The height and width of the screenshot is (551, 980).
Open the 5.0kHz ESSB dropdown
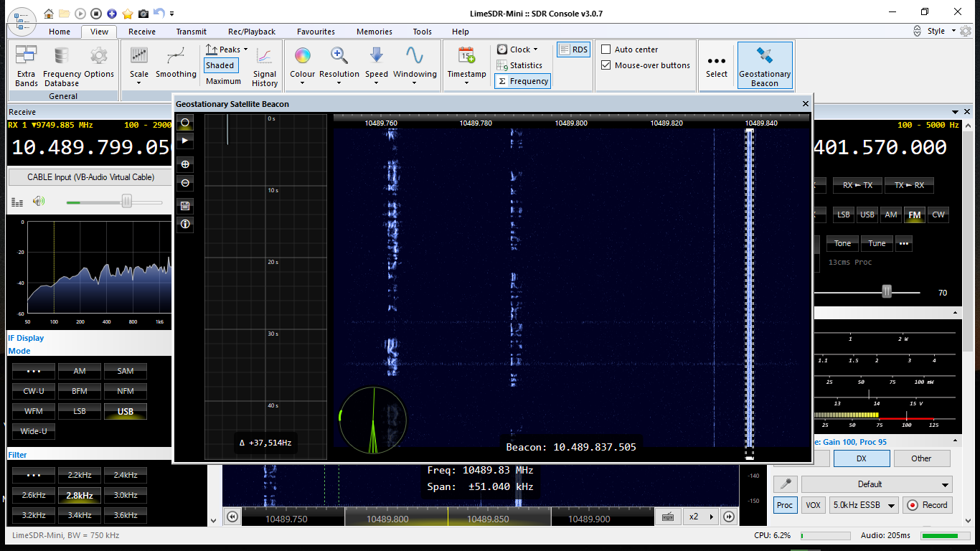864,505
